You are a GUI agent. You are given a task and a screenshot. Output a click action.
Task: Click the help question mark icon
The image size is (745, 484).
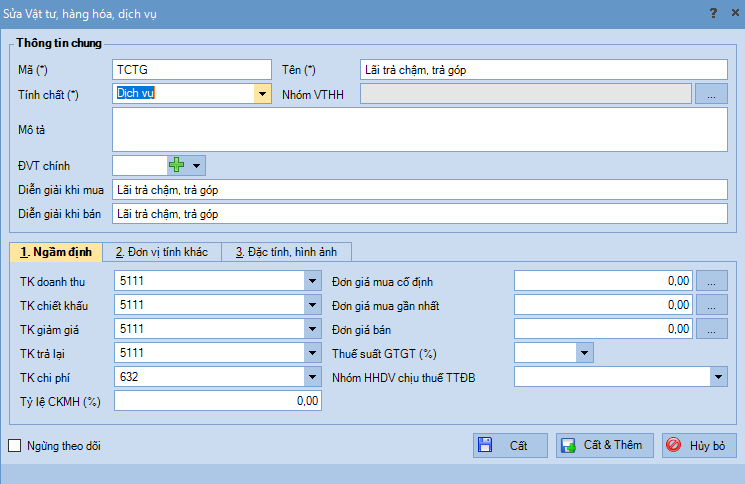712,13
